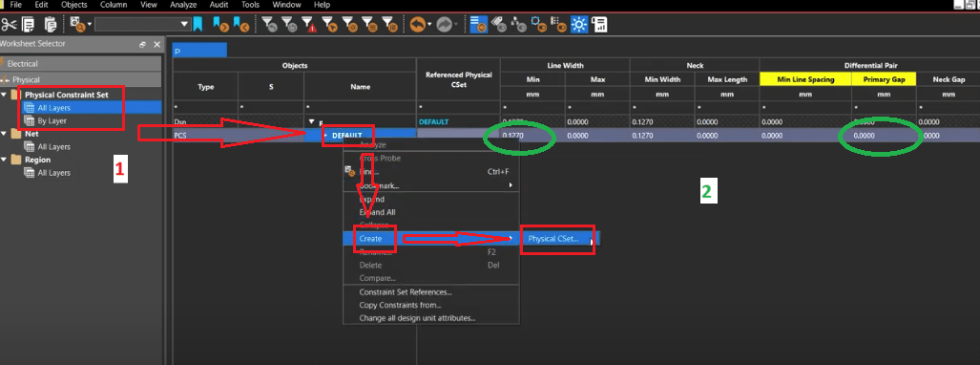The image size is (980, 365).
Task: Open the Analyze menu
Action: tap(183, 5)
